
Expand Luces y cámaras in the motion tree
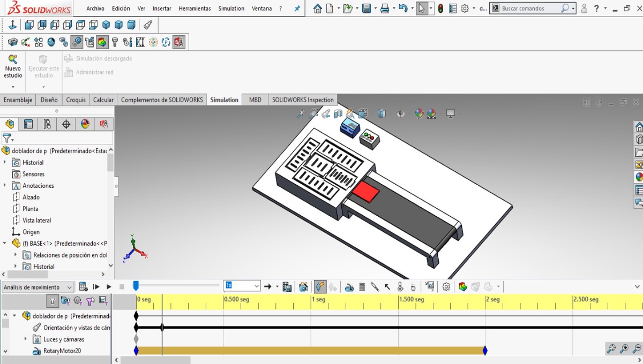click(x=25, y=339)
